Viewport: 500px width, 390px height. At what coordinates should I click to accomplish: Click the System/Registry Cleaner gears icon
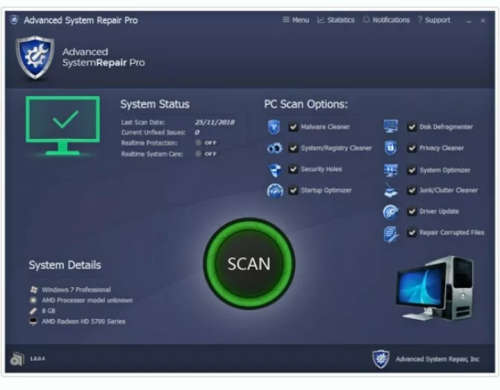coord(275,148)
